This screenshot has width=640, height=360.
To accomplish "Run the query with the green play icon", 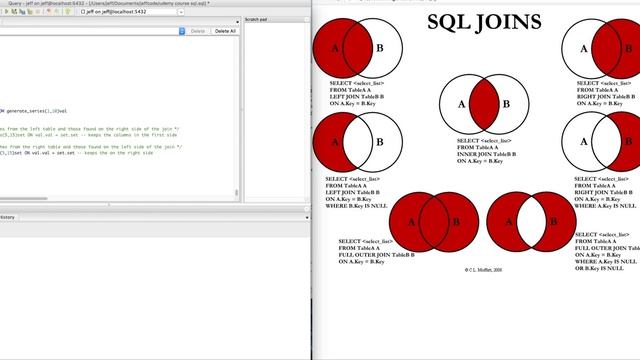I will click(7, 12).
